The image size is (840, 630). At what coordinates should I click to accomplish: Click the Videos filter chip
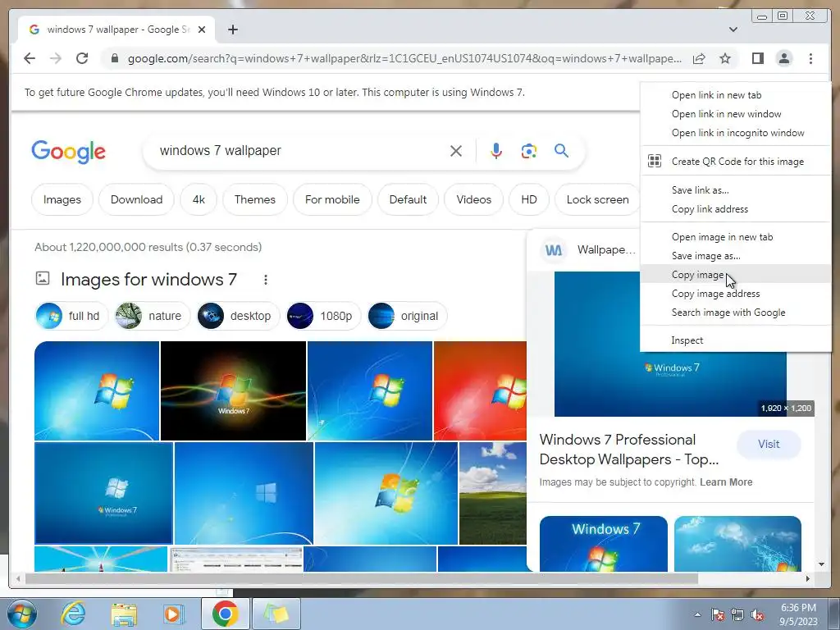(x=473, y=199)
